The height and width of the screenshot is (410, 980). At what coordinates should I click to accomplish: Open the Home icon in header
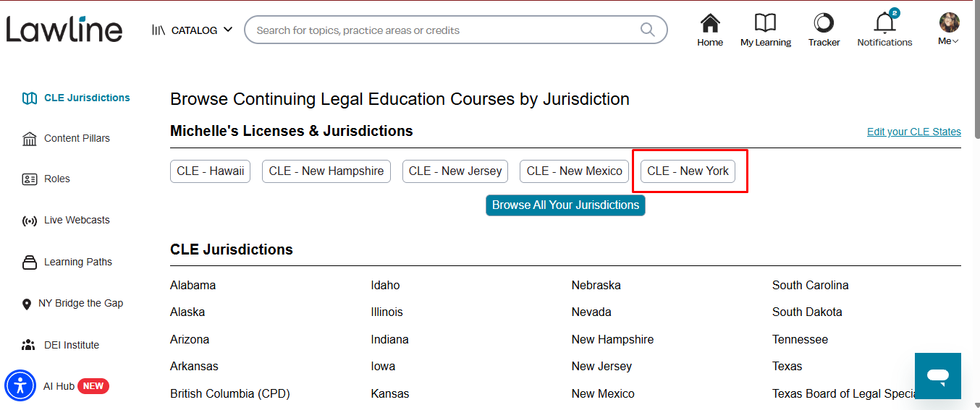[710, 24]
